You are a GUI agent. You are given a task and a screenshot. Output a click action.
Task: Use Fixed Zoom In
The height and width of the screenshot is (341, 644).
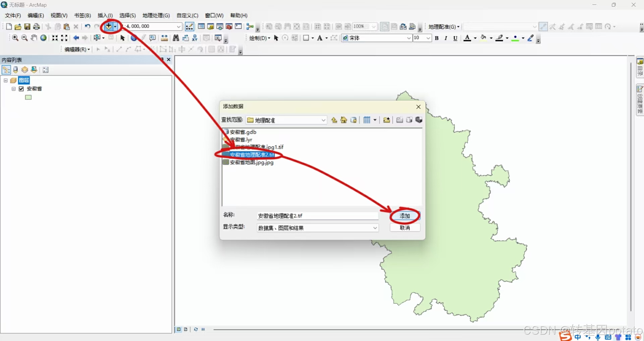tap(55, 38)
